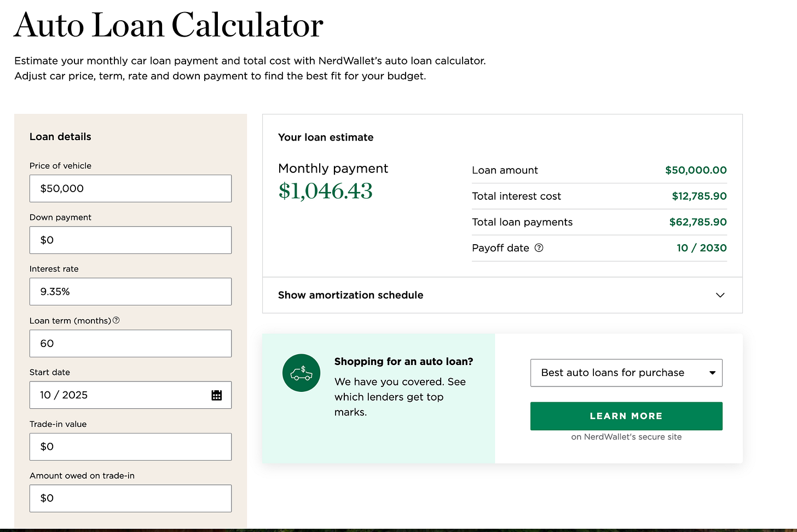Open the Best auto loans for purchase dropdown
This screenshot has width=797, height=532.
pyautogui.click(x=626, y=373)
